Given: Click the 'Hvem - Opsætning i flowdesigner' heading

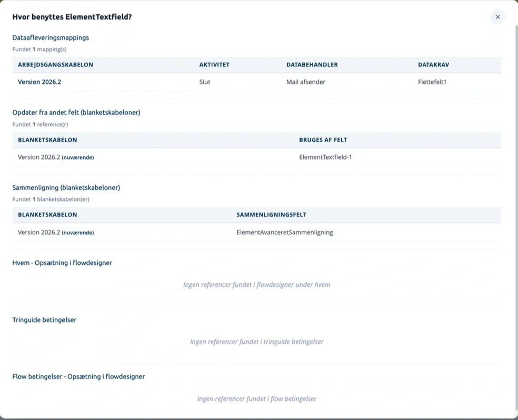Looking at the screenshot, I should point(62,263).
